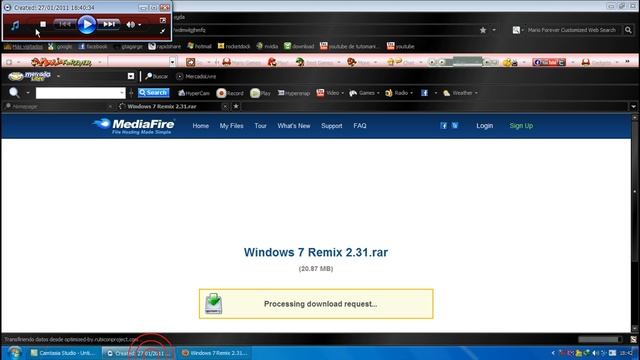Click the star new-tab button in tab bar
This screenshot has width=640, height=360.
click(x=236, y=107)
